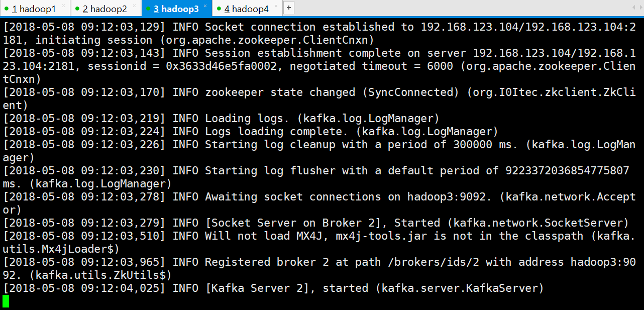Click the green status dot on hadoop1 tab
Screen dimensions: 644x310
7,9
